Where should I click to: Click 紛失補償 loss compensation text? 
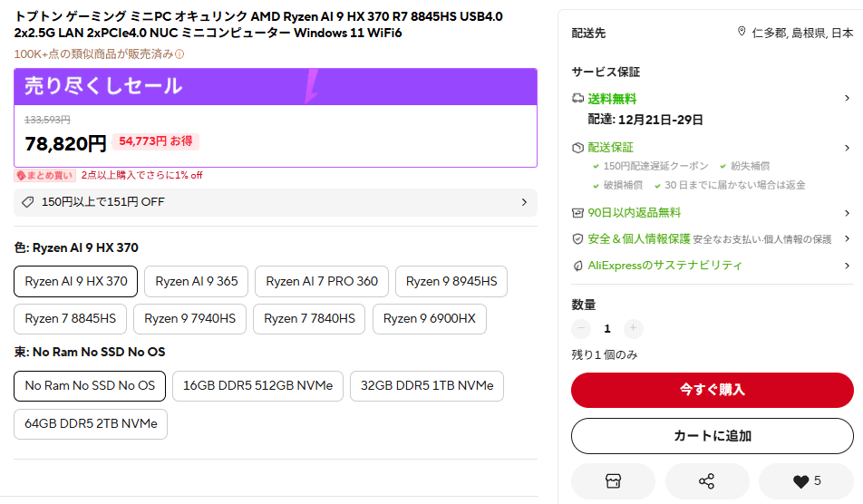click(751, 166)
